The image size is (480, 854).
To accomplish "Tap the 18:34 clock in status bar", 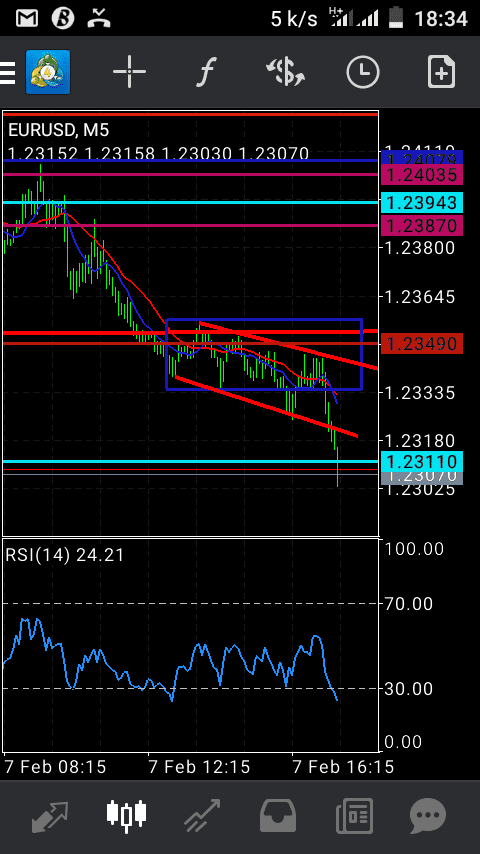I will 440,19.
